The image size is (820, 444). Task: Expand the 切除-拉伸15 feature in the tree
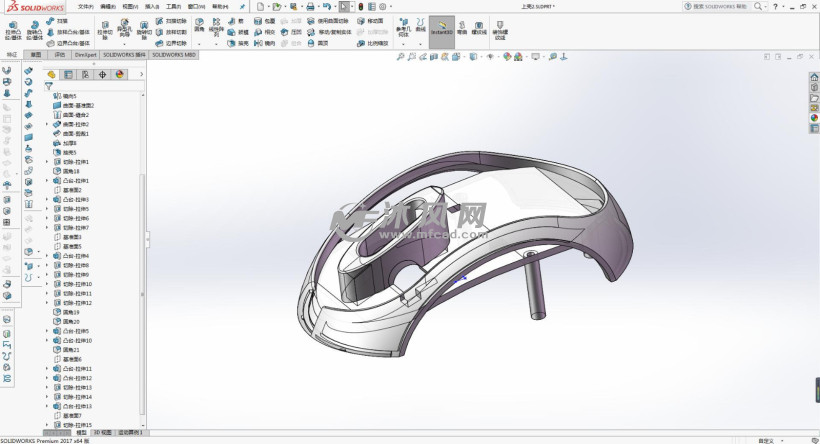pos(47,425)
